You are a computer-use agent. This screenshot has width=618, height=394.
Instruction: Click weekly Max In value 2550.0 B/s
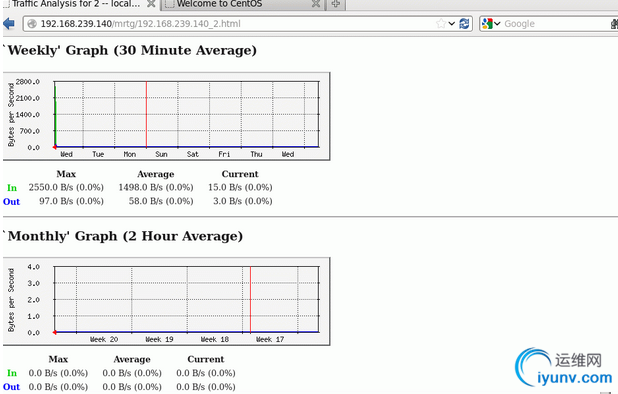(66, 188)
